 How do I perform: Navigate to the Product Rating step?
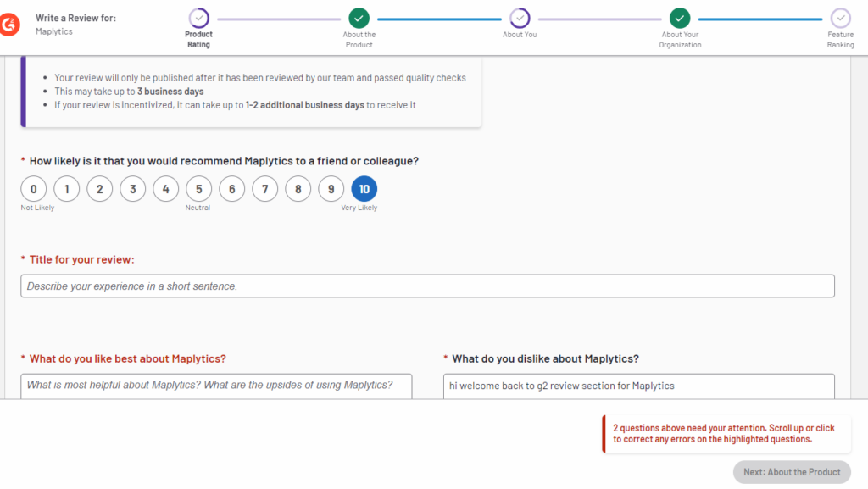(198, 16)
